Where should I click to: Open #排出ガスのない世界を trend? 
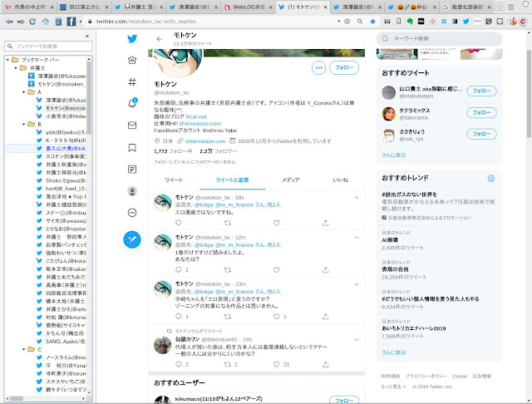(x=409, y=195)
